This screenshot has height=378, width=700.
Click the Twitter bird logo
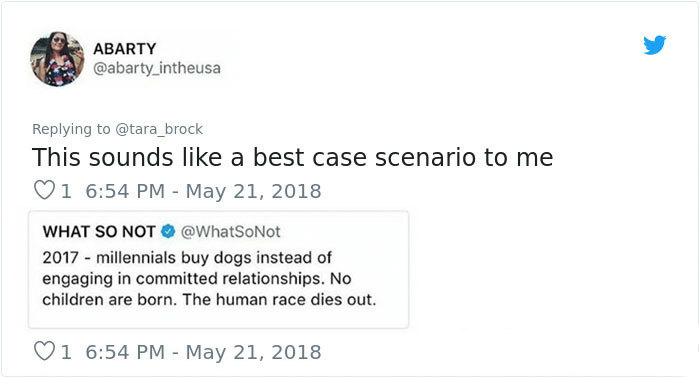[654, 45]
